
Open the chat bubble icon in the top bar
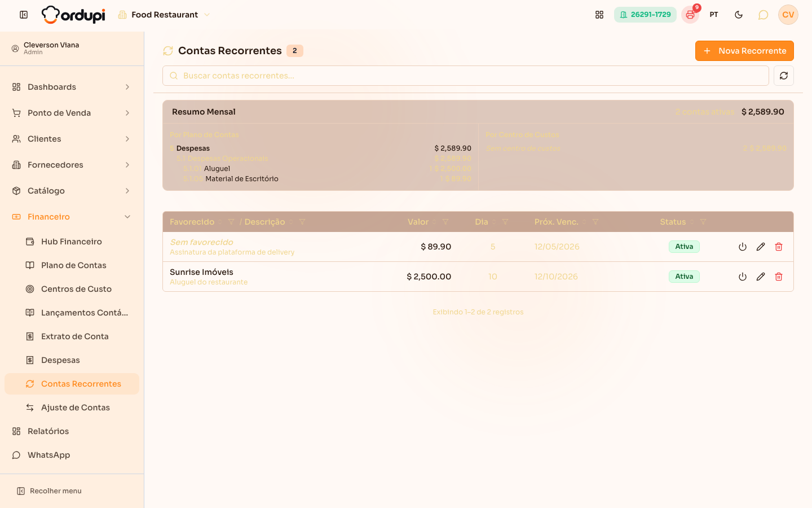[x=763, y=15]
